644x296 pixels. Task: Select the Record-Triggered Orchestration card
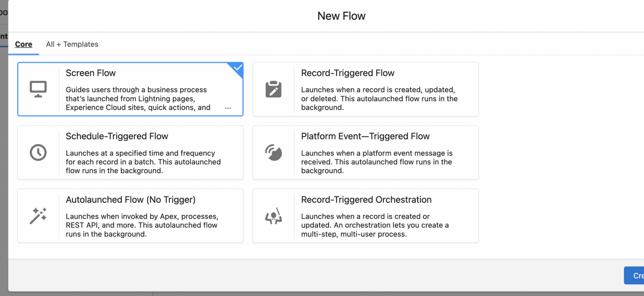click(366, 216)
